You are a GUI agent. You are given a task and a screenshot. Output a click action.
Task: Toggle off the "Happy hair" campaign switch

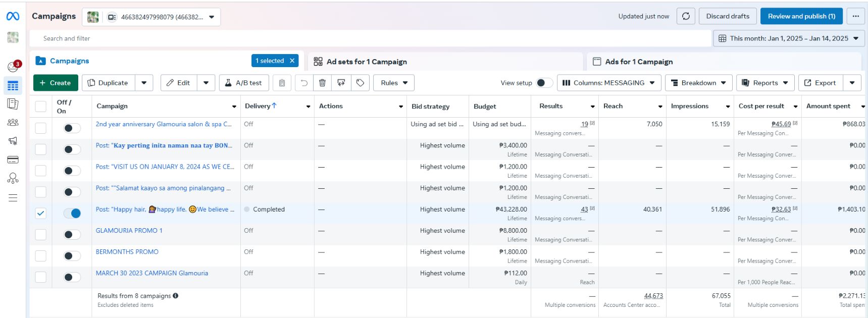pos(72,214)
